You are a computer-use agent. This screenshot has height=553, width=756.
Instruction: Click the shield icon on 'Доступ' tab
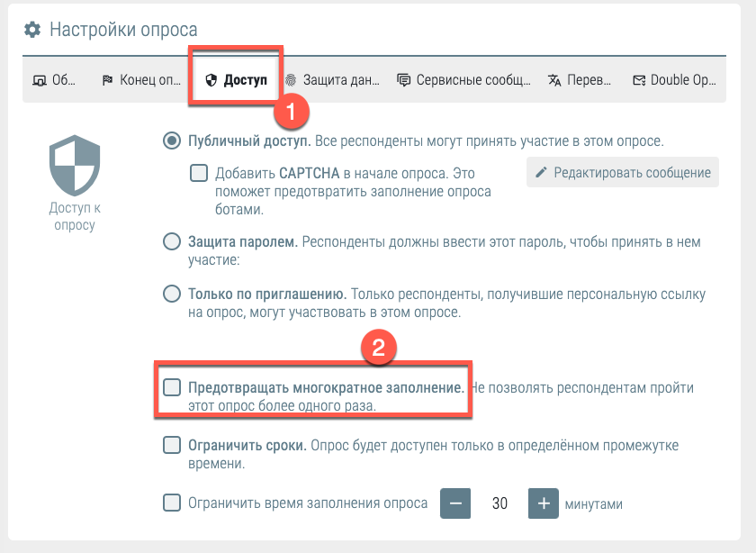pos(211,80)
